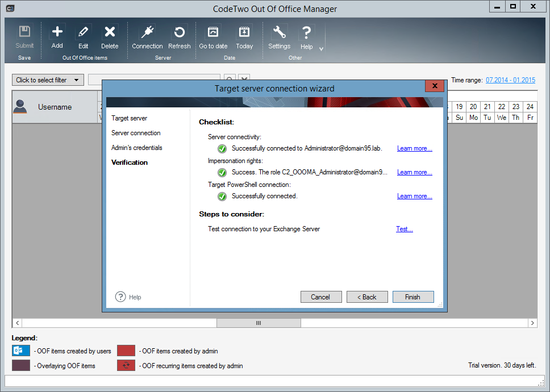Viewport: 550px width, 392px height.
Task: Open the server Connection tool
Action: point(147,36)
